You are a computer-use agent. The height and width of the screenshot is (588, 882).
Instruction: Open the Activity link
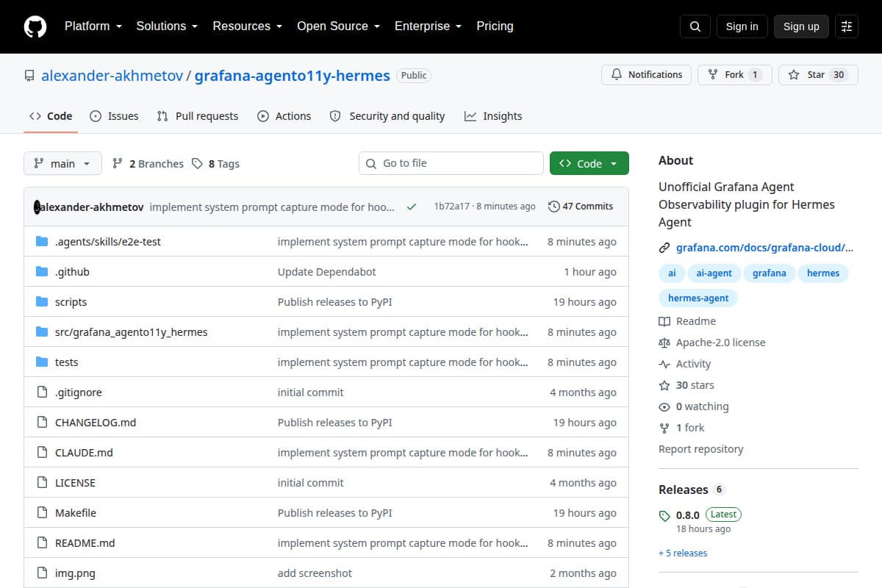(685, 364)
